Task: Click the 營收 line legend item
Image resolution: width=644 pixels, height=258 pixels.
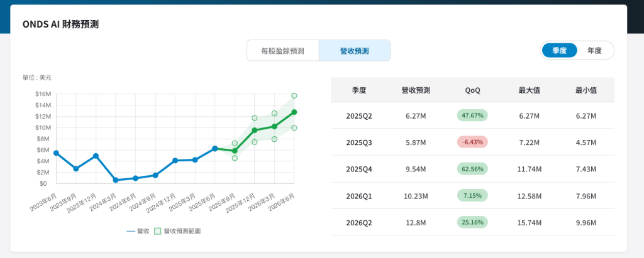Action: click(138, 231)
